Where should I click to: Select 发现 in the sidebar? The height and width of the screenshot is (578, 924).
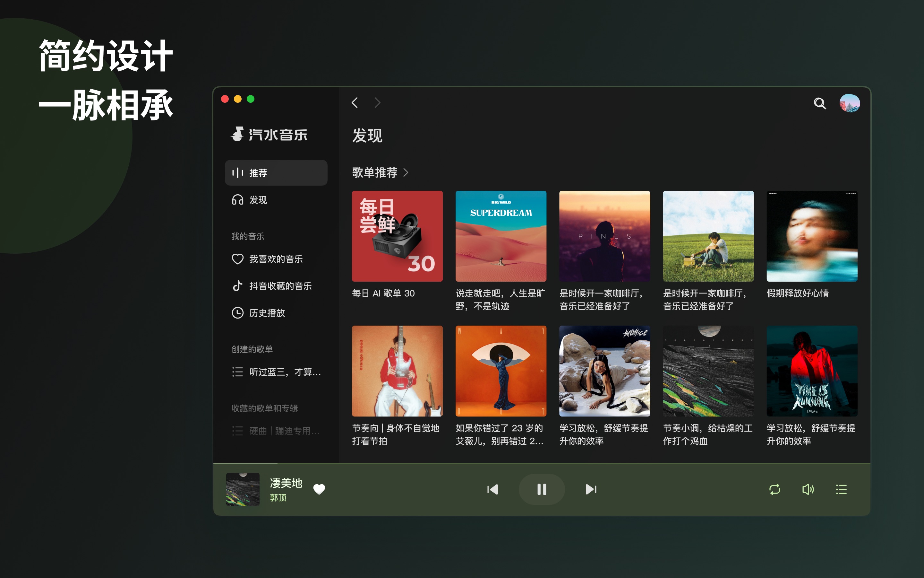click(276, 200)
